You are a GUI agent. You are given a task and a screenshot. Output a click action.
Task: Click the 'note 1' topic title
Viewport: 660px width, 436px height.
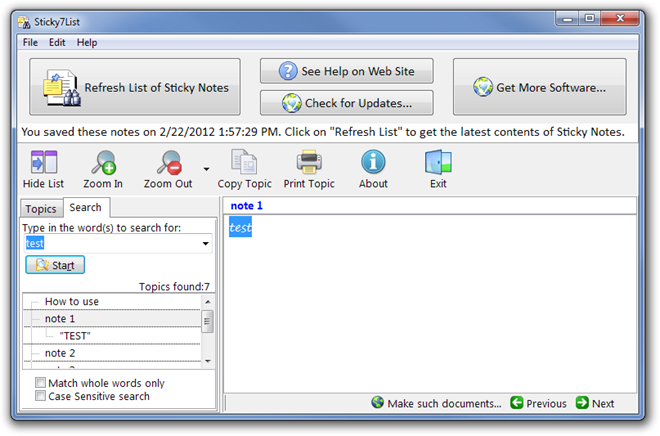(x=246, y=206)
